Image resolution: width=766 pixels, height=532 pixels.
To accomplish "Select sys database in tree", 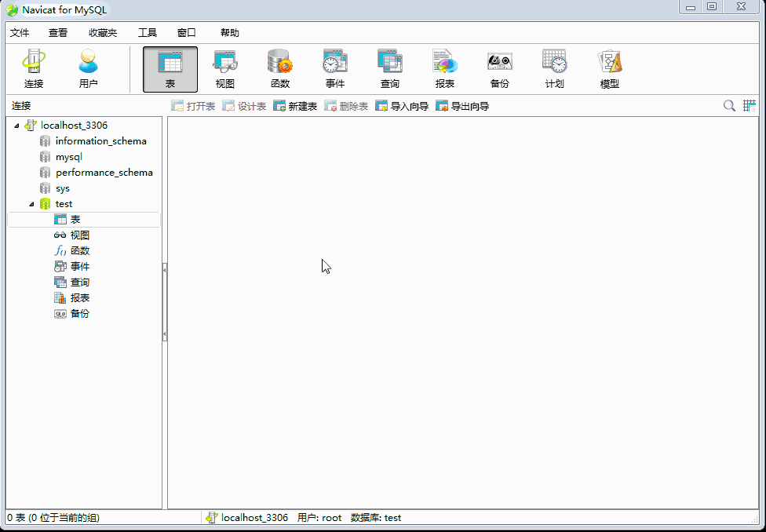I will (x=63, y=188).
